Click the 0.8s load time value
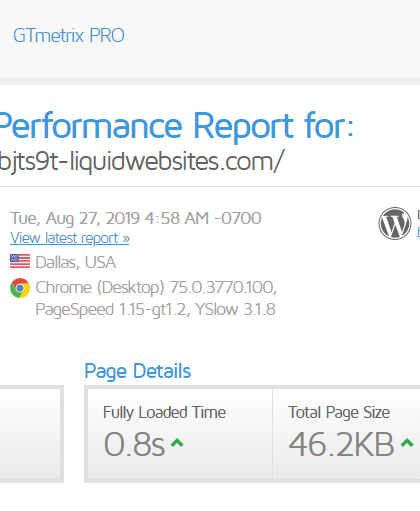Image resolution: width=420 pixels, height=511 pixels. click(x=134, y=444)
